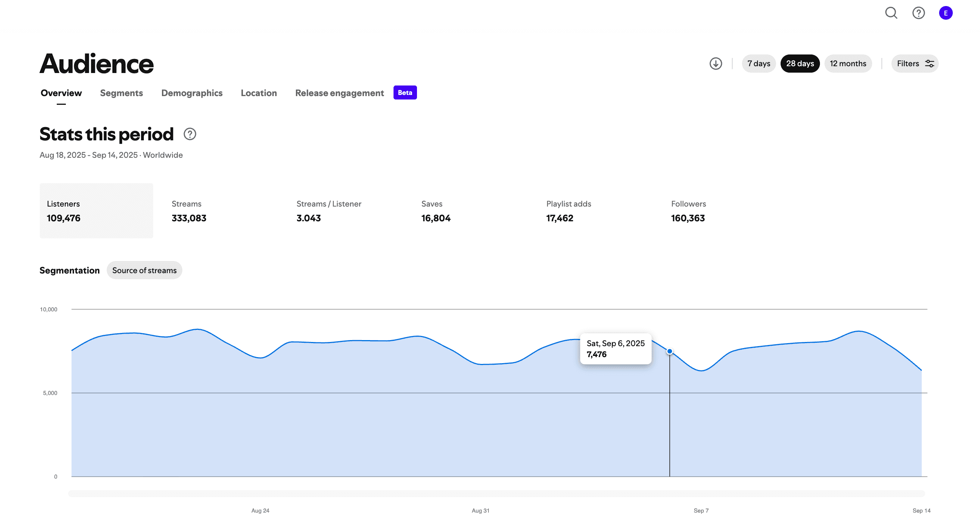Switch to the Demographics tab
980x516 pixels.
[x=192, y=93]
